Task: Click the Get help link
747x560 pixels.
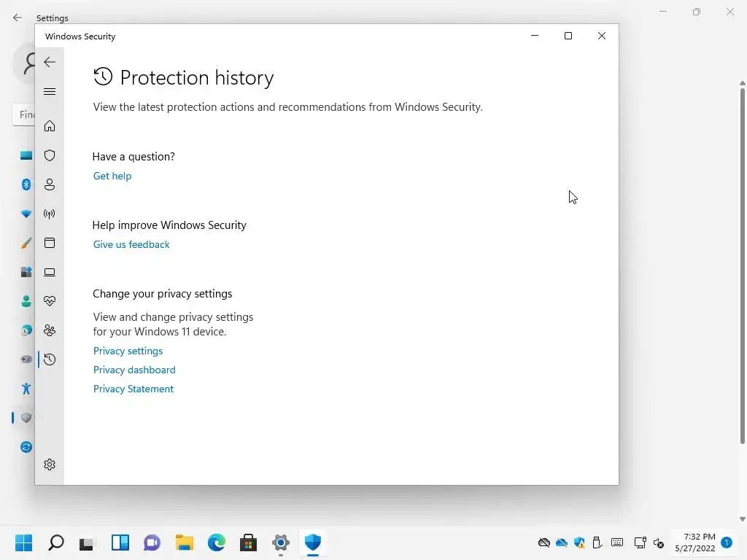Action: click(112, 176)
